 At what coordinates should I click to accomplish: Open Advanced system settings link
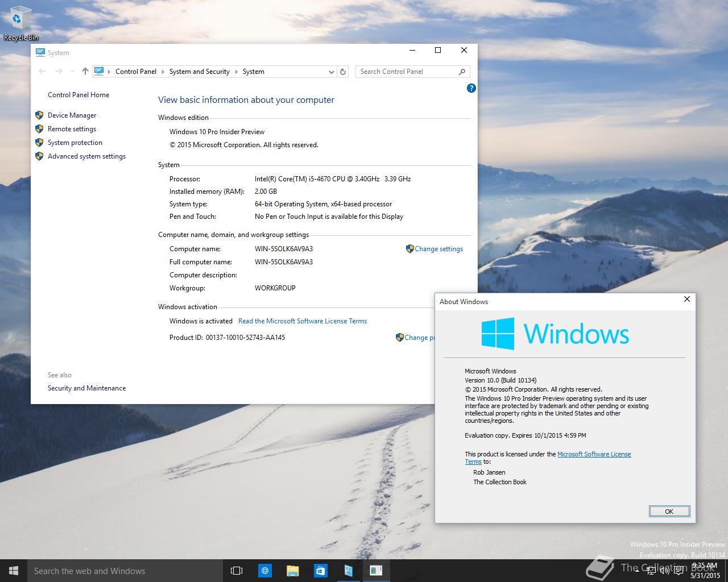click(x=87, y=156)
